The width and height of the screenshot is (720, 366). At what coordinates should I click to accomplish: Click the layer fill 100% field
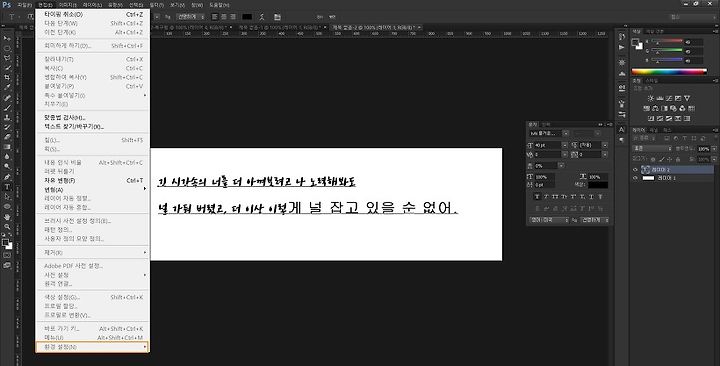click(703, 159)
